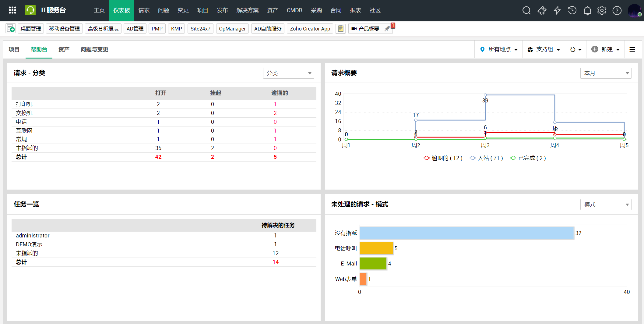
Task: Click the administrator row in 任务一览
Action: click(x=33, y=235)
